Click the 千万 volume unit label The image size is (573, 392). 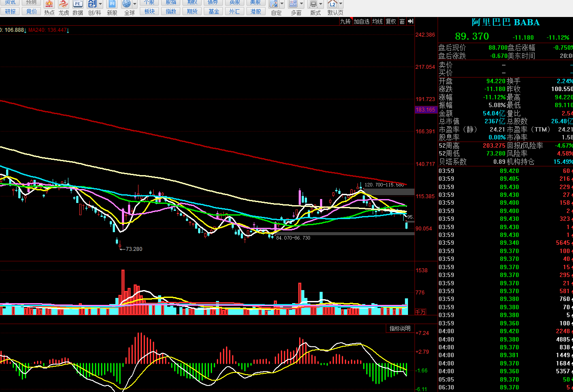coord(421,312)
